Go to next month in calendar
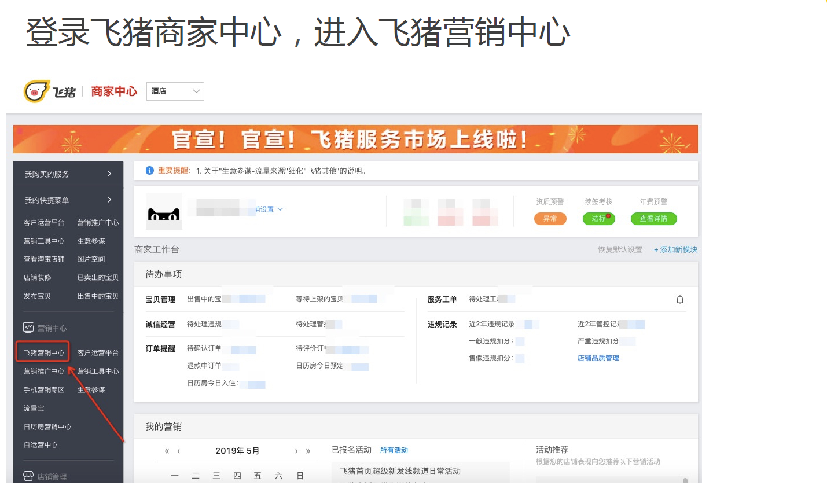The width and height of the screenshot is (827, 504). [296, 451]
